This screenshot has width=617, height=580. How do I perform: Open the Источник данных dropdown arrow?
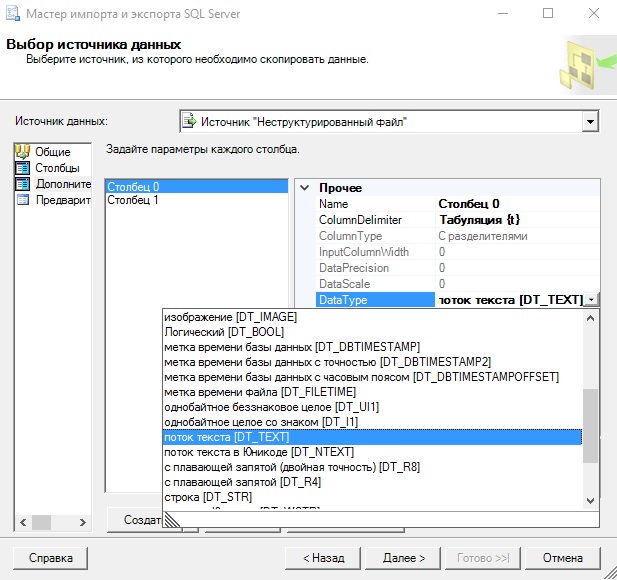coord(590,122)
